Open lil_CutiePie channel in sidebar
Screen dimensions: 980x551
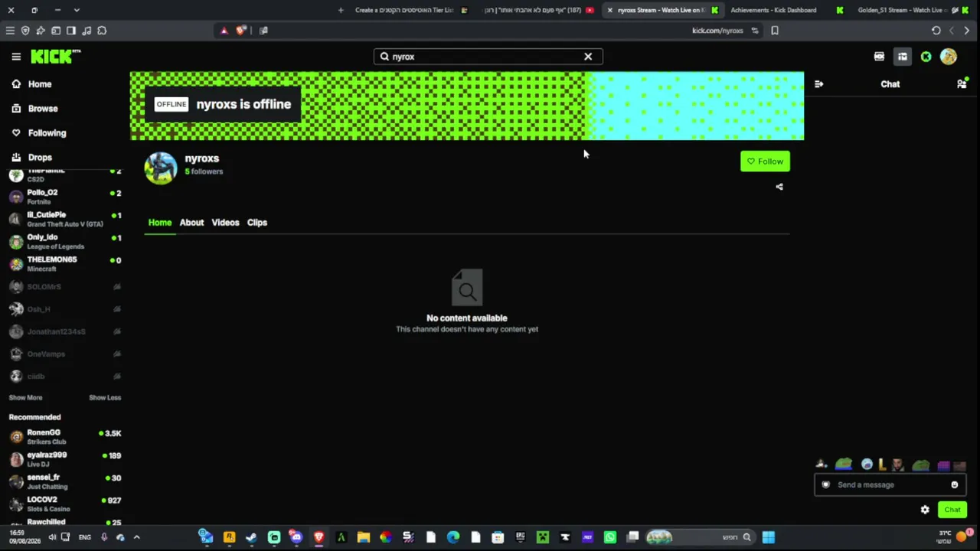coord(65,219)
